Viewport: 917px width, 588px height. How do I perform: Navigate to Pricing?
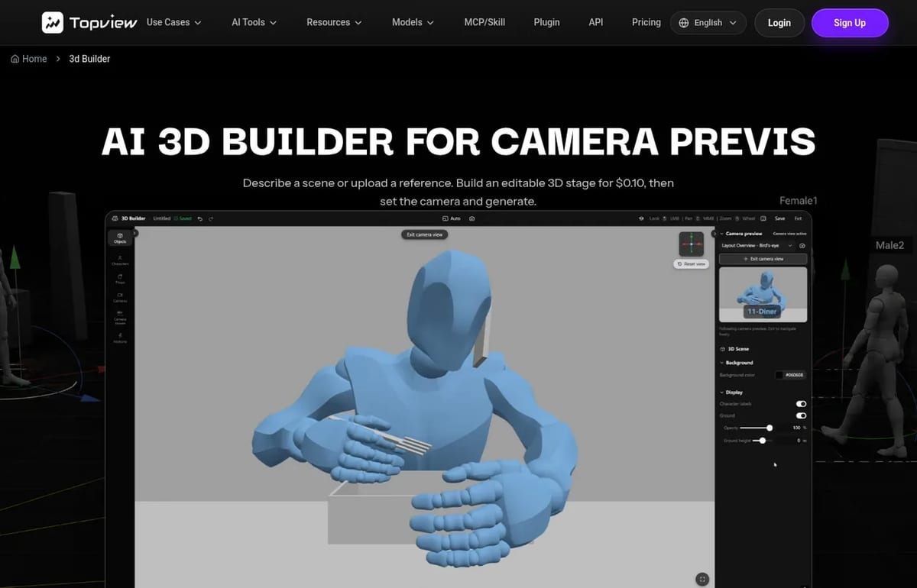(x=646, y=22)
